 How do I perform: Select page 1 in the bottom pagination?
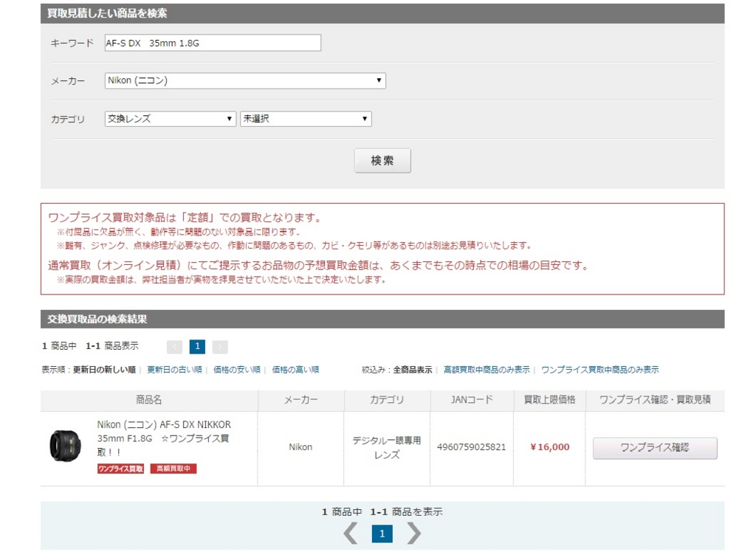382,534
